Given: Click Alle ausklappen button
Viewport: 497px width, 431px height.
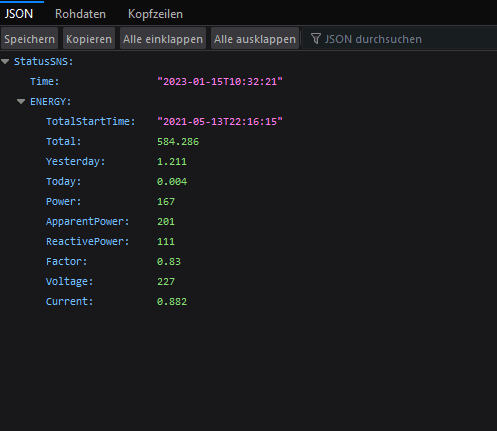Looking at the screenshot, I should 255,39.
